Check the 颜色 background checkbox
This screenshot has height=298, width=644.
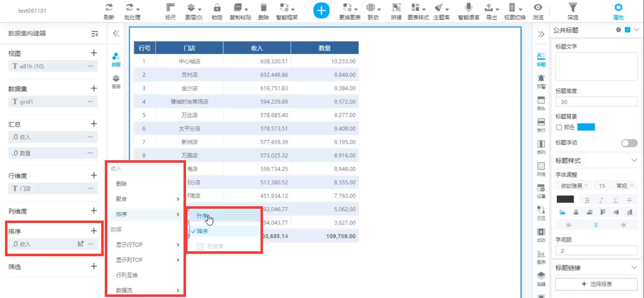(x=559, y=127)
